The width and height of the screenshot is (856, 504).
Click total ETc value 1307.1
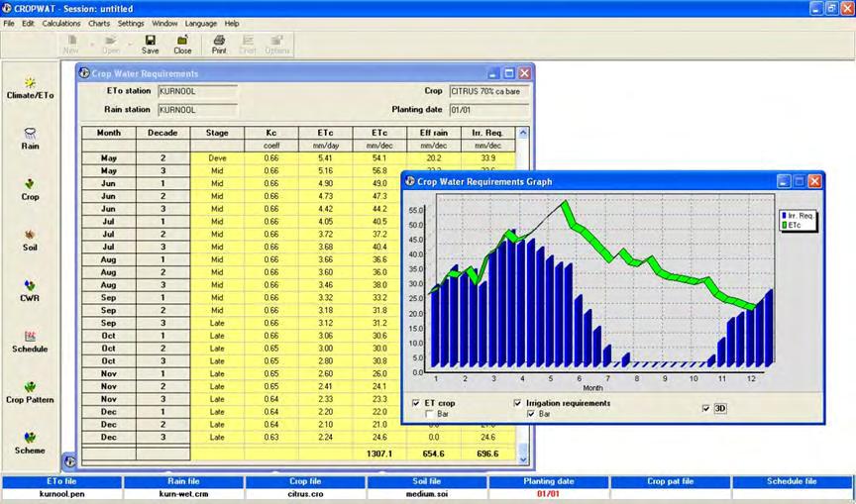click(x=379, y=454)
